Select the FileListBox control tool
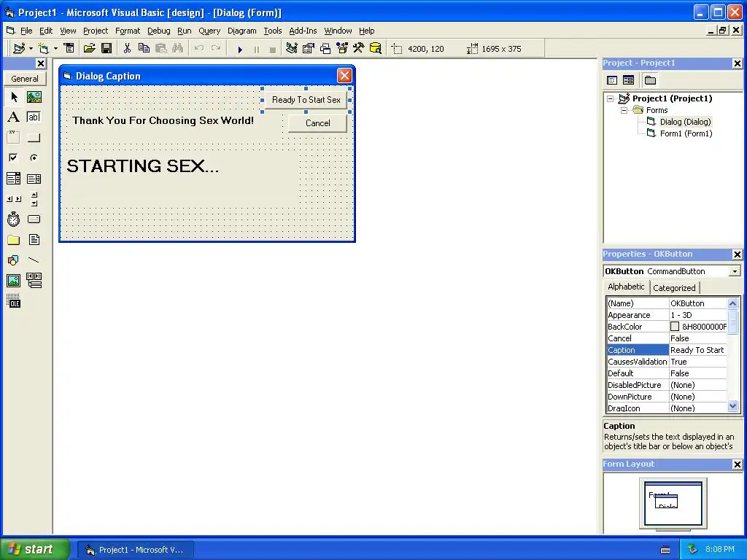Viewport: 747px width, 560px height. click(34, 239)
